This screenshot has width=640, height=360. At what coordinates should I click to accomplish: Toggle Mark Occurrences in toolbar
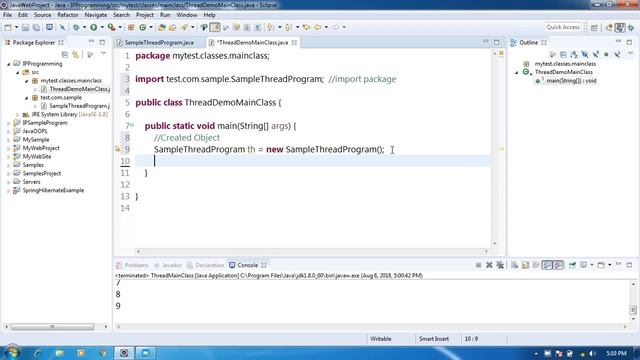coord(215,27)
